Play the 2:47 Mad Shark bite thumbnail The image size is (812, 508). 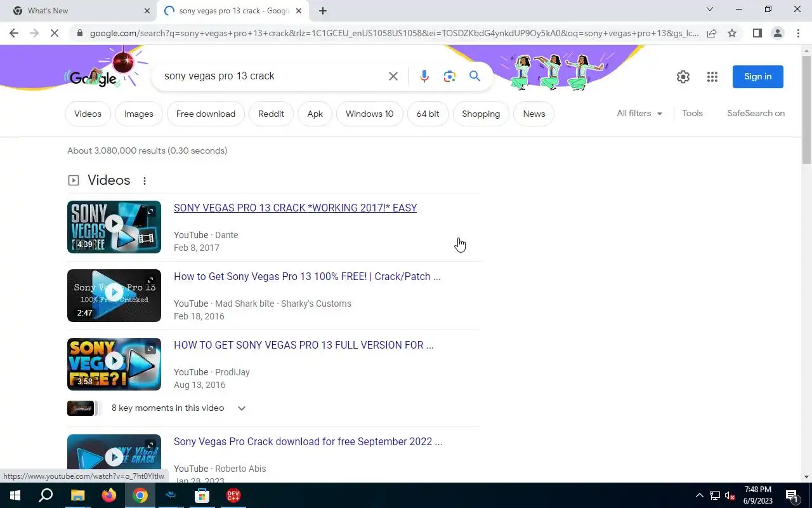click(114, 295)
